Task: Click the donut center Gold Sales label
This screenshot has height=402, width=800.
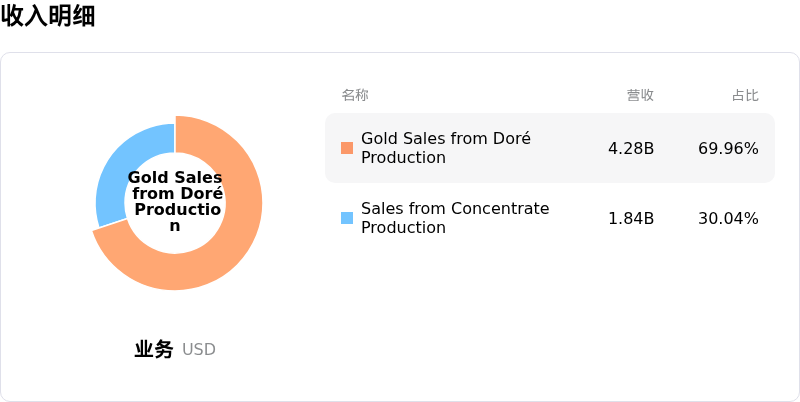Action: pyautogui.click(x=175, y=201)
